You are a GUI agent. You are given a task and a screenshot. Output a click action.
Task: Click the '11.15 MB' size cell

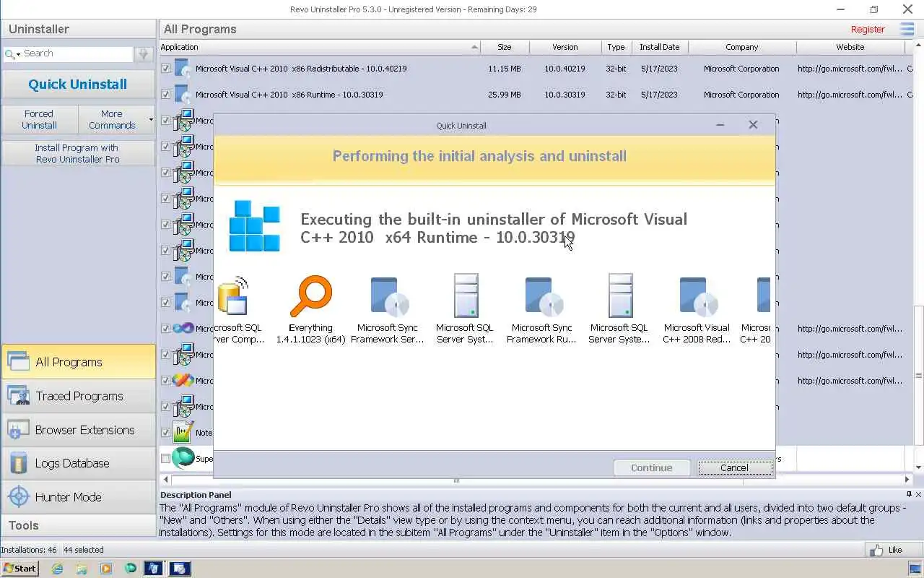click(505, 69)
